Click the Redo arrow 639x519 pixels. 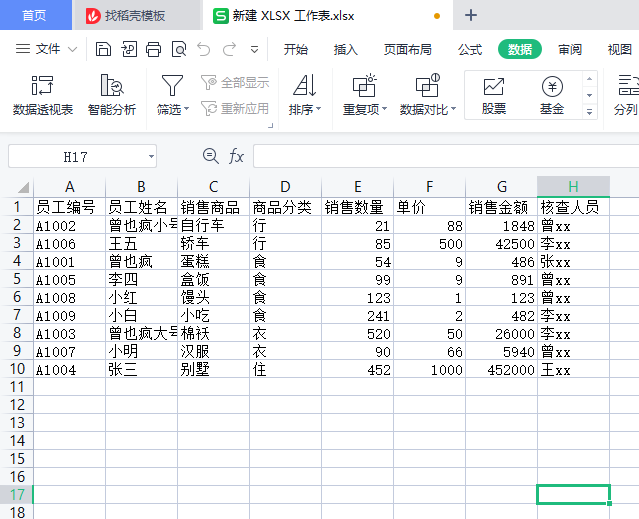click(229, 49)
